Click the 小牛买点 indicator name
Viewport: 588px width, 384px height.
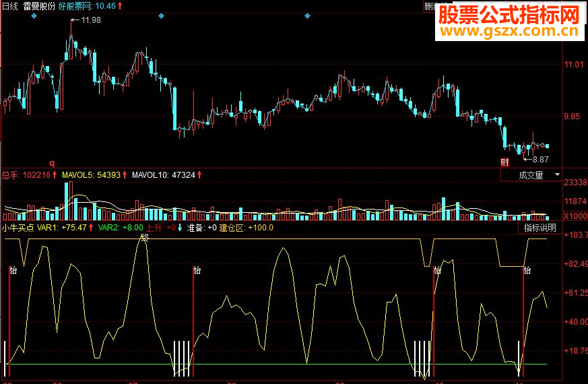tap(18, 228)
